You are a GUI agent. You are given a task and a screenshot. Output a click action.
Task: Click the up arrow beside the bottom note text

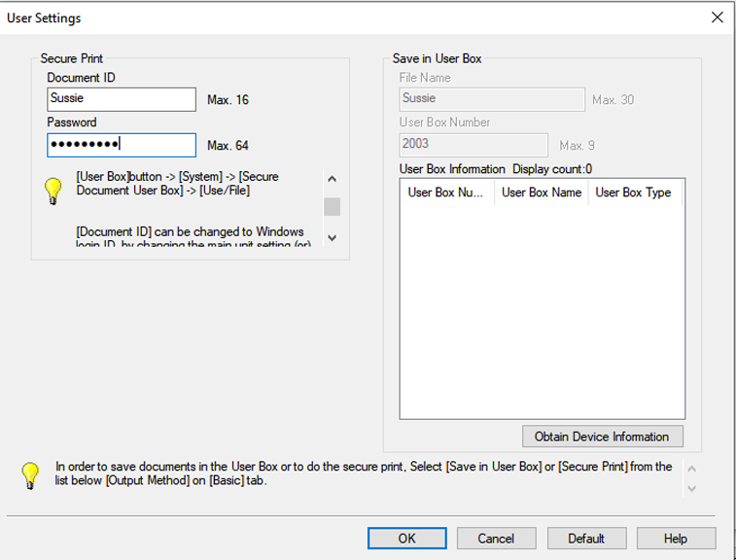[692, 468]
